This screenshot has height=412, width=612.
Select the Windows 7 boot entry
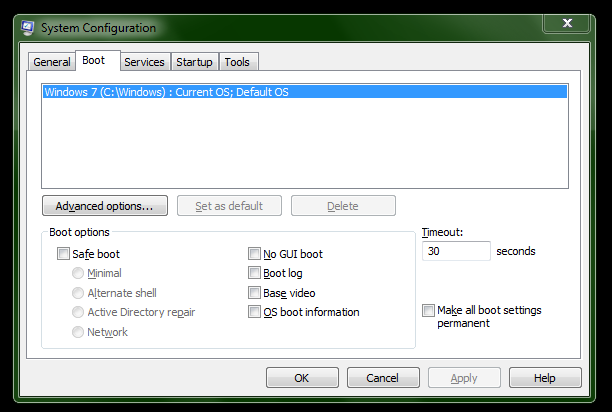[305, 92]
